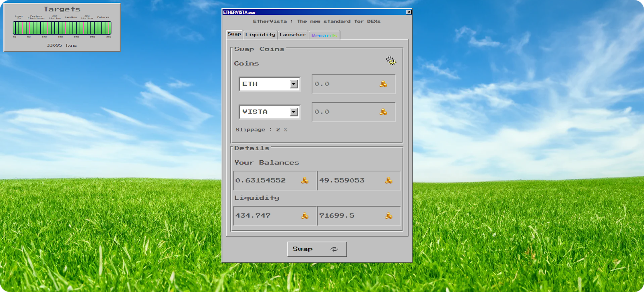Click the swap arrows icon on Swap button
This screenshot has width=644, height=292.
pyautogui.click(x=334, y=249)
